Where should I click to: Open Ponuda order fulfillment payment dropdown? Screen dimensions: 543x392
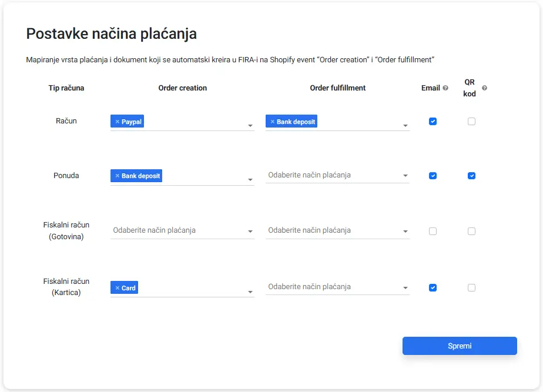tap(337, 175)
